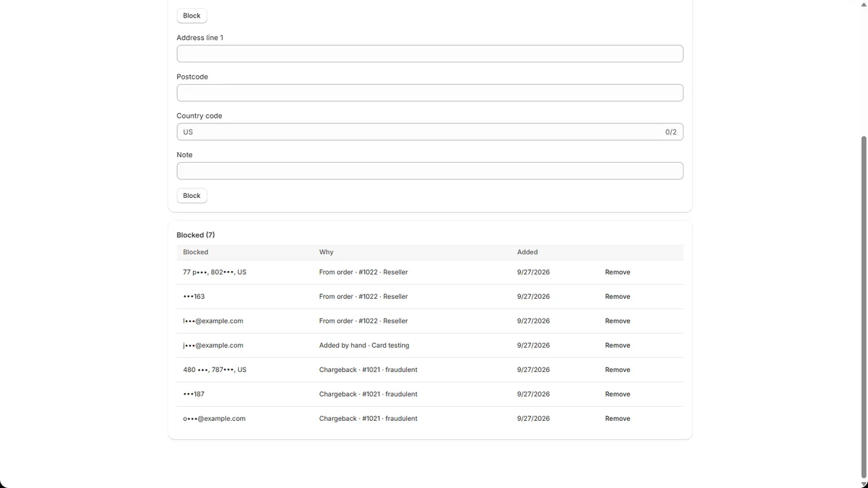The height and width of the screenshot is (488, 868).
Task: Focus the Postcode text field
Action: pos(429,93)
